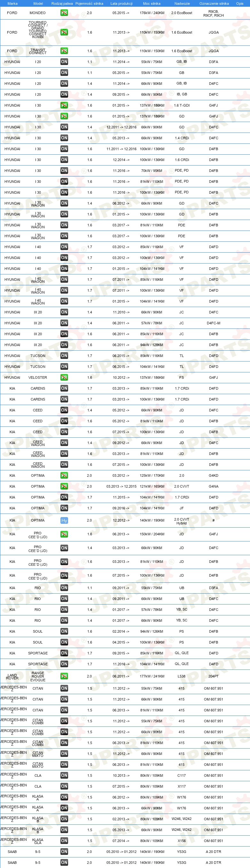Select the 2.0 EcoBoost body cell
Screen dimensions: 250x868
tap(182, 13)
